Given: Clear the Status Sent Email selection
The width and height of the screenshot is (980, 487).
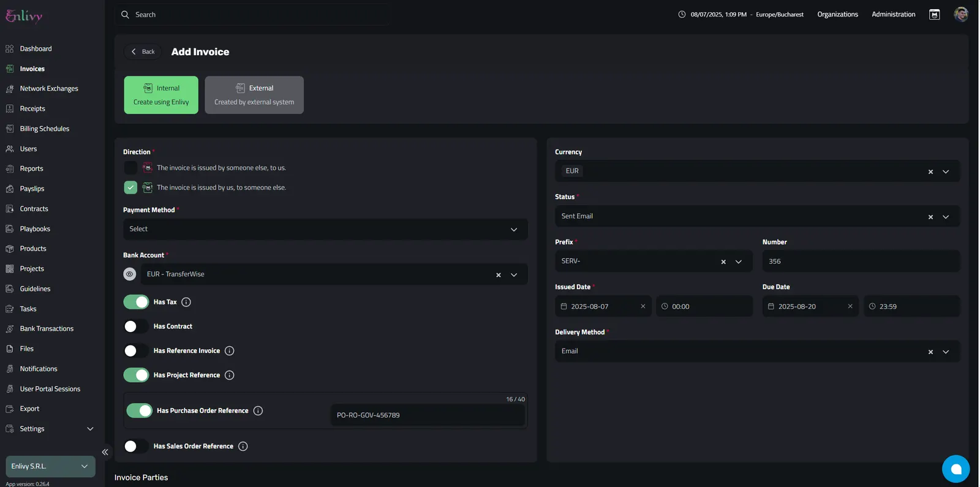Looking at the screenshot, I should (930, 217).
